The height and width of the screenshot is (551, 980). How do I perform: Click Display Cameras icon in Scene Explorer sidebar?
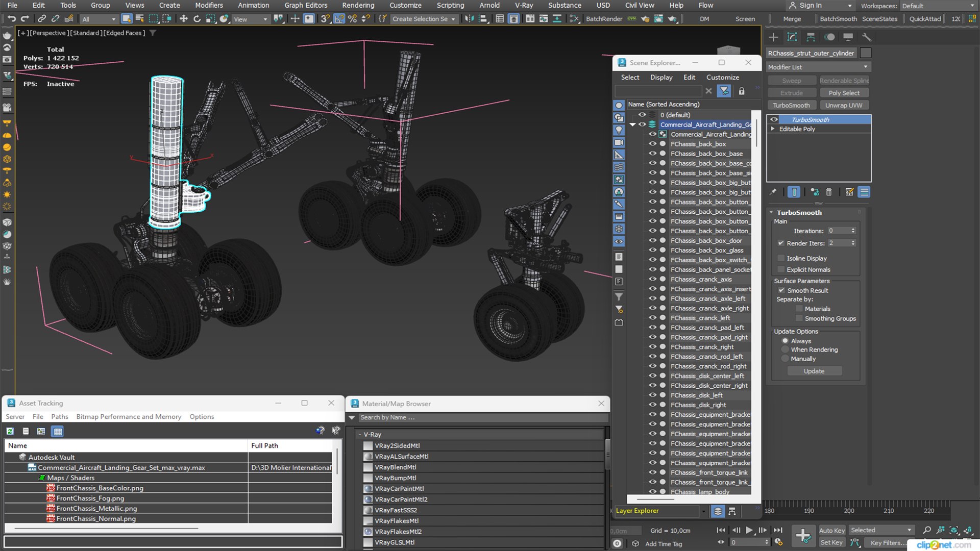click(619, 142)
